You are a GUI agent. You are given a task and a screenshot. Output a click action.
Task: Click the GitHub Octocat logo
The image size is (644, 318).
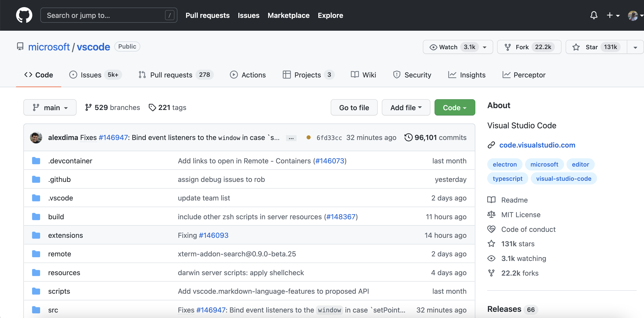pos(24,15)
